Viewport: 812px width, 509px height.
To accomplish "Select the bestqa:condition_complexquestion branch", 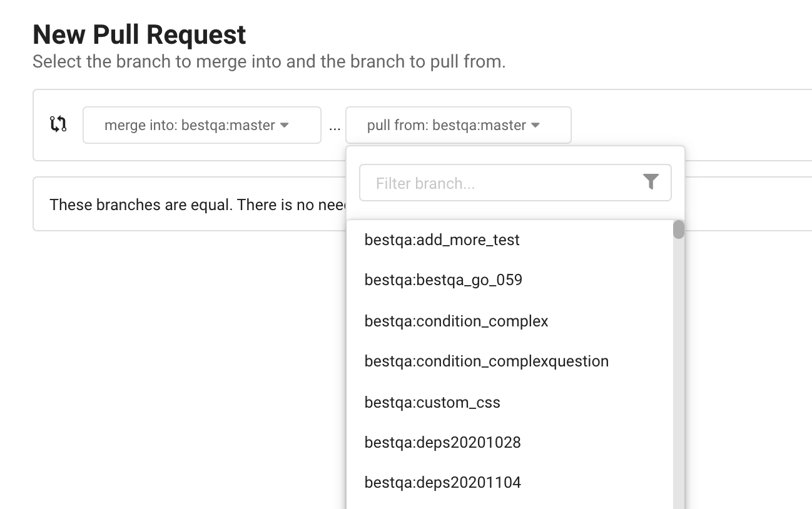I will tap(486, 361).
